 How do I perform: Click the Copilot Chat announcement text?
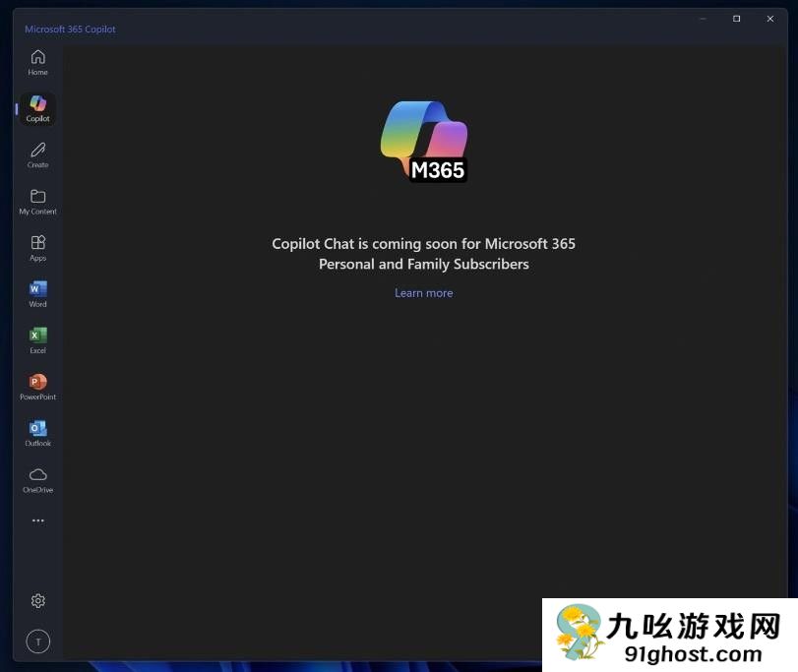pyautogui.click(x=423, y=253)
